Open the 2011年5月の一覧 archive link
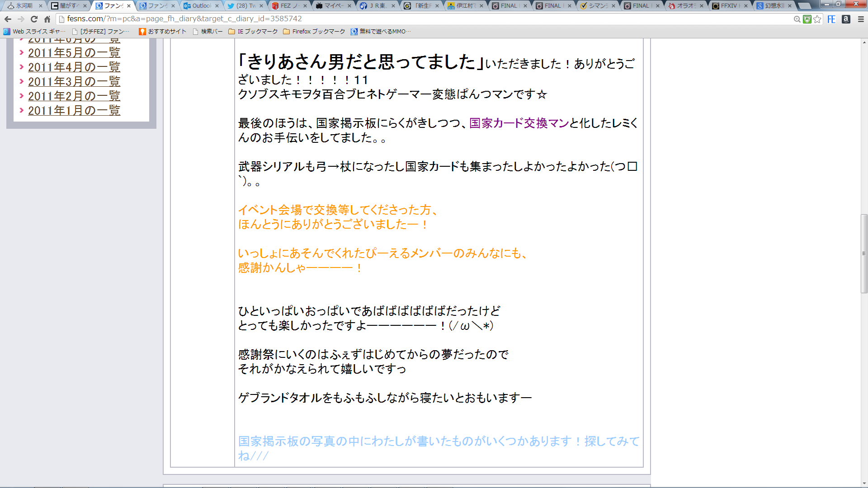868x488 pixels. (x=74, y=53)
